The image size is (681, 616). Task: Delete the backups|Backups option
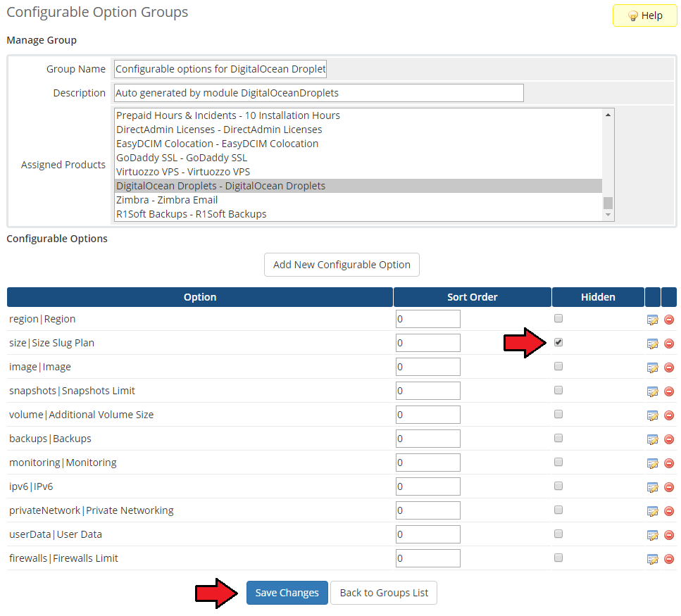point(669,439)
